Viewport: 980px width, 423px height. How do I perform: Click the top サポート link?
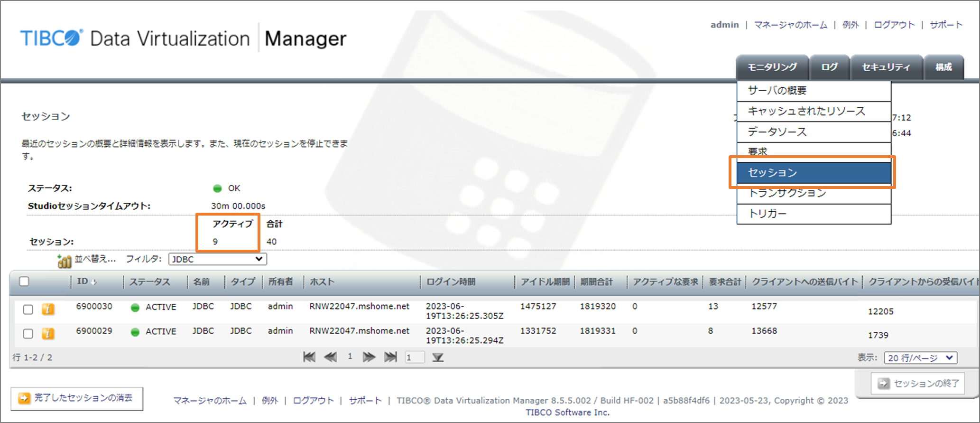tap(946, 25)
